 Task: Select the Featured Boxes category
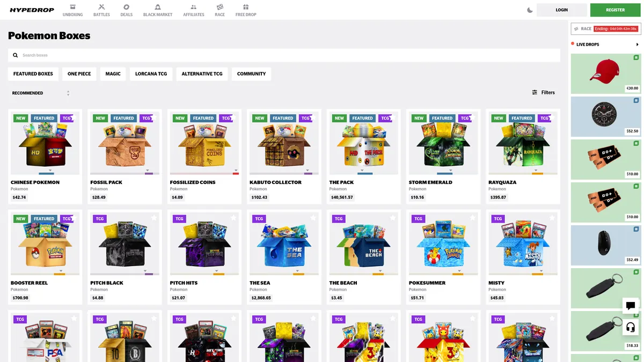click(33, 74)
